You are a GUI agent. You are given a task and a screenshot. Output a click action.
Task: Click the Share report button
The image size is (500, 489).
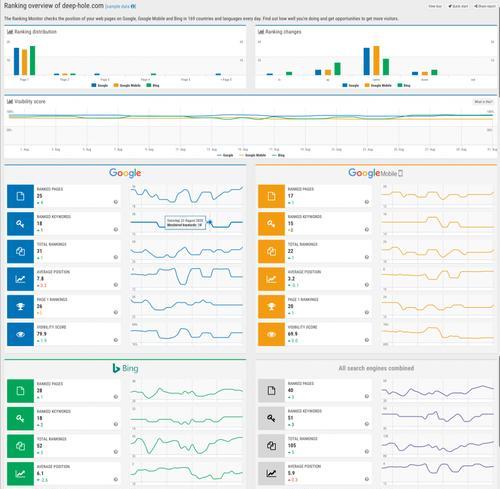coord(485,6)
